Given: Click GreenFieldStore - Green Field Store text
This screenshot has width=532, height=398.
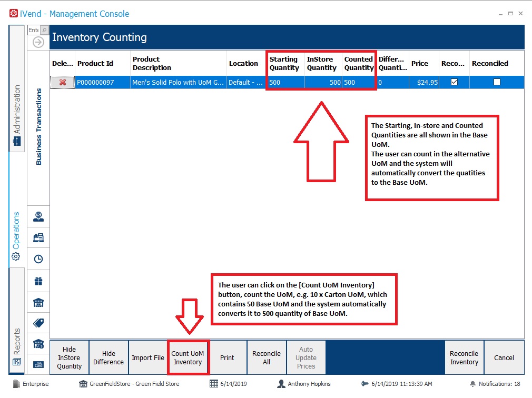Looking at the screenshot, I should coord(134,384).
